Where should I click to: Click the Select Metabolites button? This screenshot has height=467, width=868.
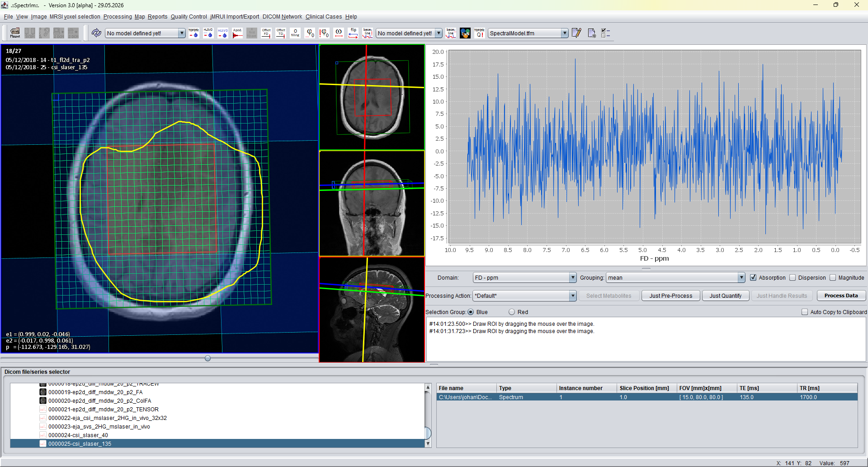pos(609,296)
